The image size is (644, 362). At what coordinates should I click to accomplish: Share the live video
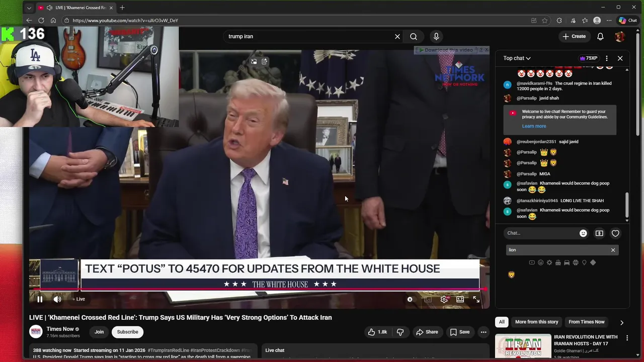(x=427, y=332)
